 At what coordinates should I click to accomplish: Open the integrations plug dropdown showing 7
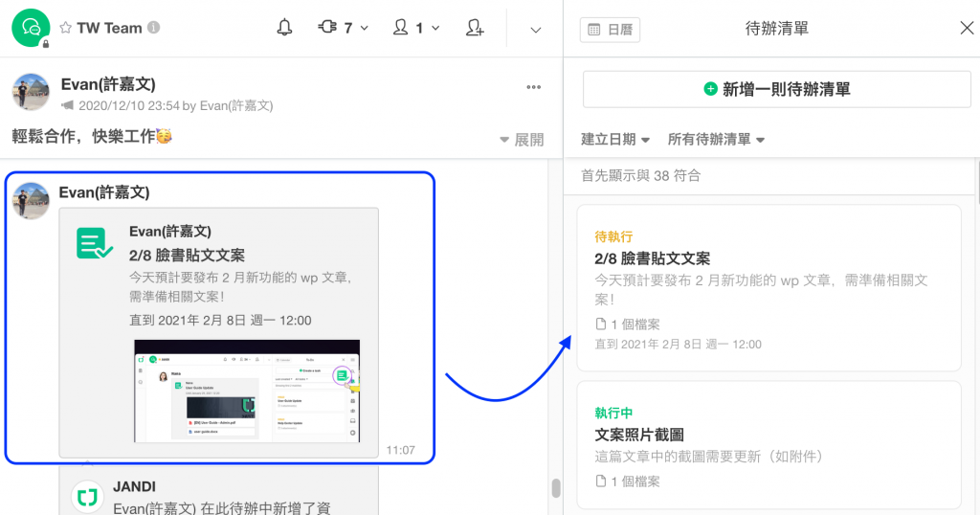[x=342, y=29]
